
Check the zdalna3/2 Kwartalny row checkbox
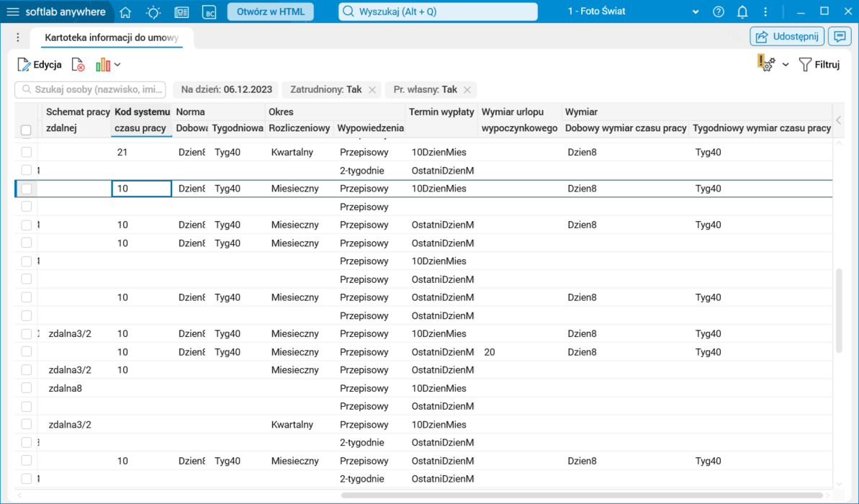pos(27,424)
